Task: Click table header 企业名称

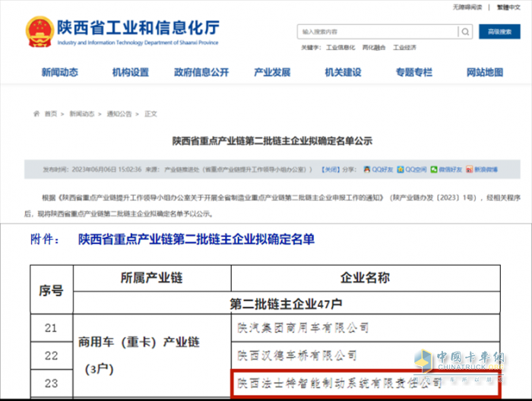Action: 365,278
